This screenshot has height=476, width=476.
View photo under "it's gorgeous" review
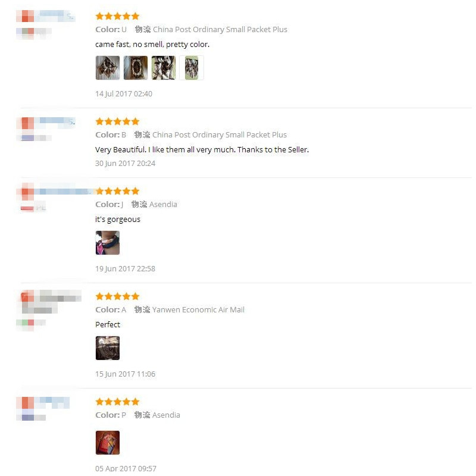(108, 243)
